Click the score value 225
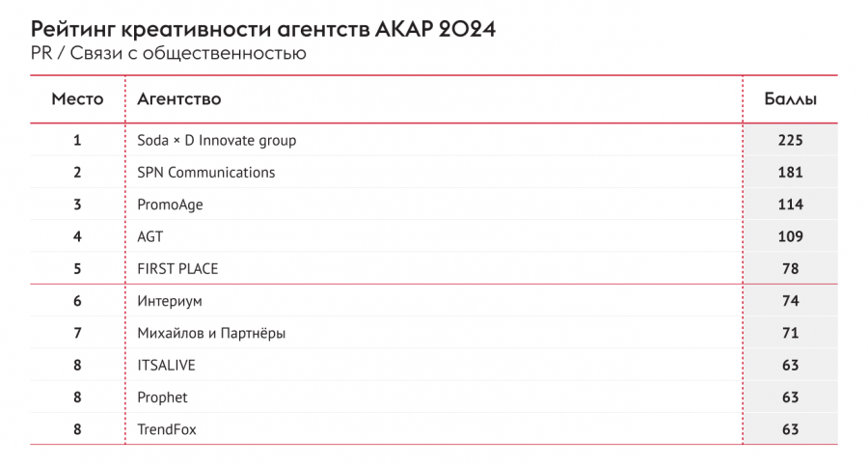This screenshot has height=465, width=868. [x=790, y=140]
